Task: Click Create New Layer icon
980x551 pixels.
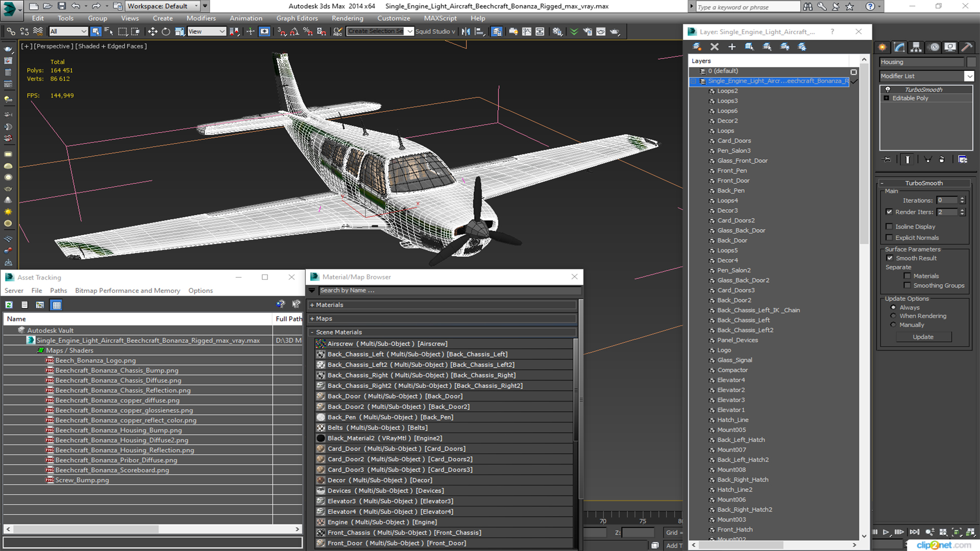Action: 697,46
